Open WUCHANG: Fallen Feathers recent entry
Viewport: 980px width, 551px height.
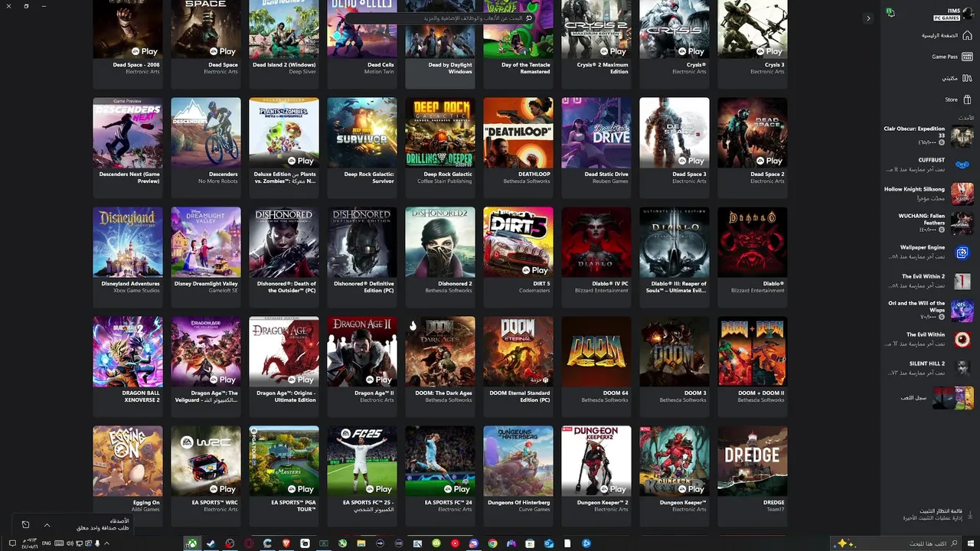tap(928, 223)
